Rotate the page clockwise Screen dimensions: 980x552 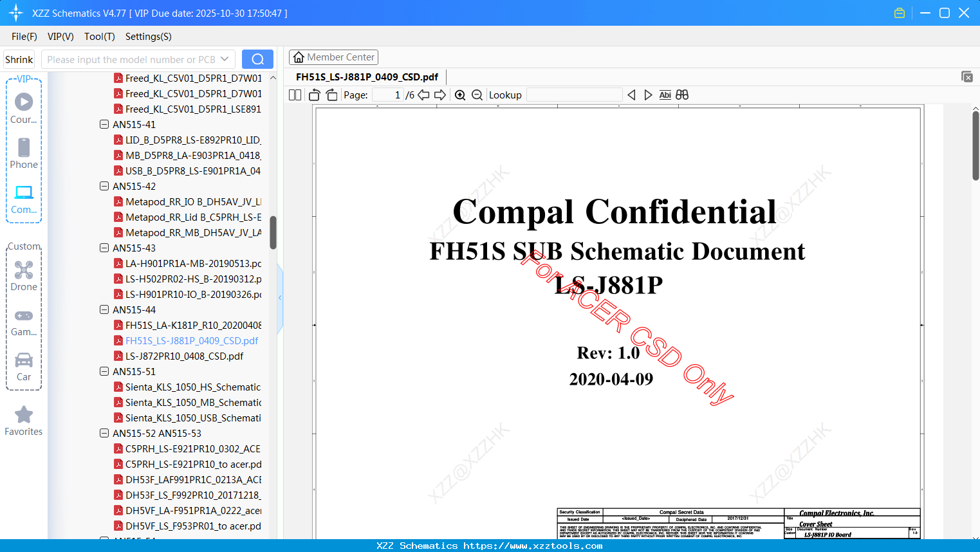click(331, 95)
